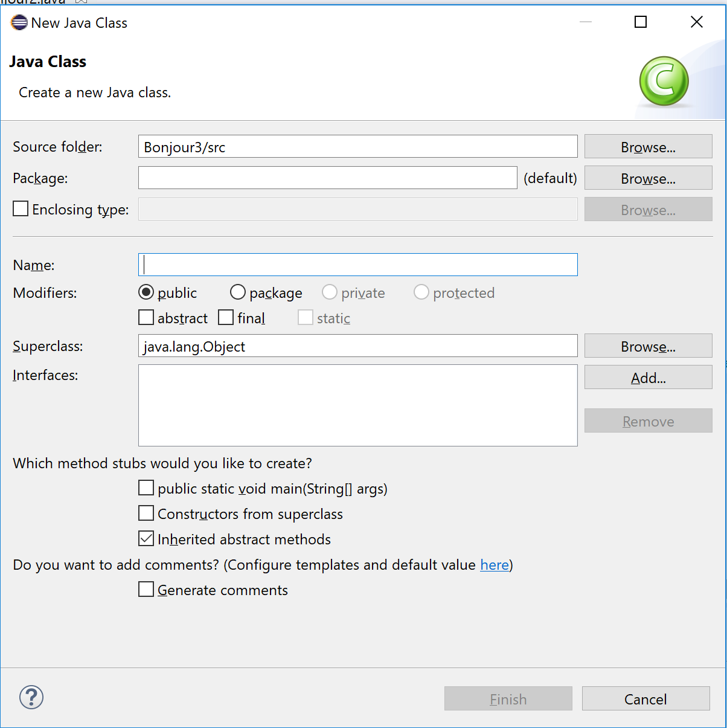Open the 'here' template configuration link
The width and height of the screenshot is (727, 728).
[x=494, y=565]
